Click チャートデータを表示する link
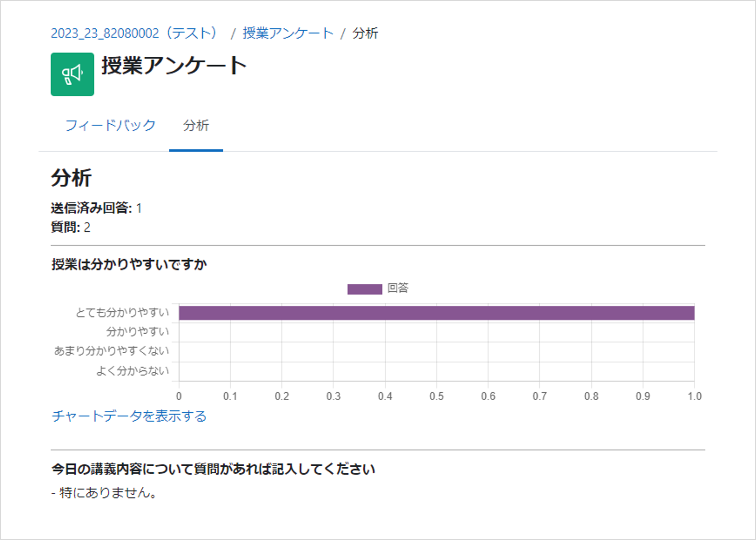This screenshot has width=756, height=540. click(129, 416)
